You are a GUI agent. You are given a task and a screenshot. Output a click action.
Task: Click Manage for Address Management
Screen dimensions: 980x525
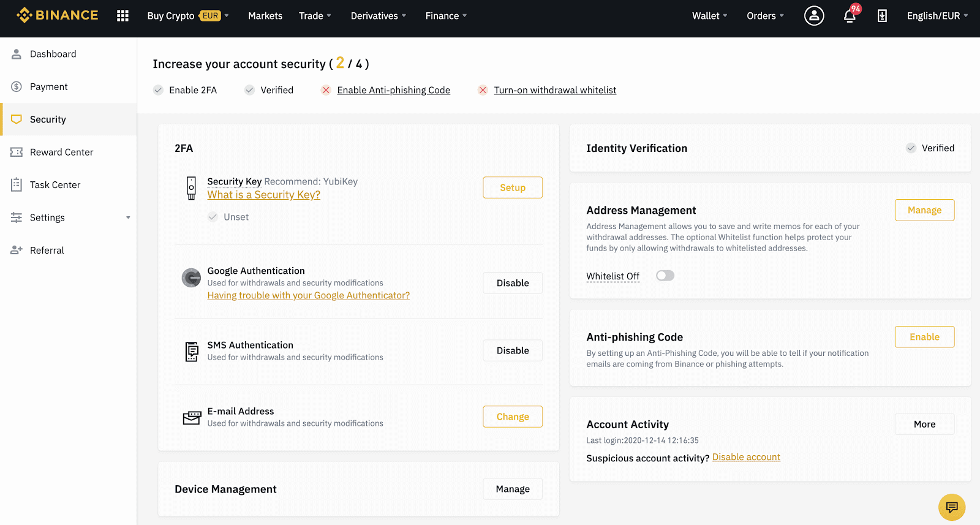(924, 210)
